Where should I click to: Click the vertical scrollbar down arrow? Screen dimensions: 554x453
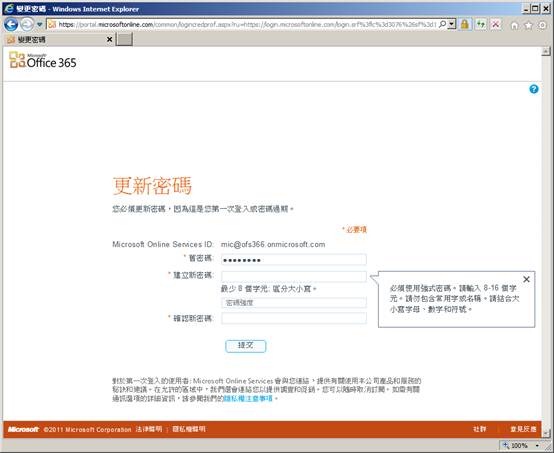[546, 433]
